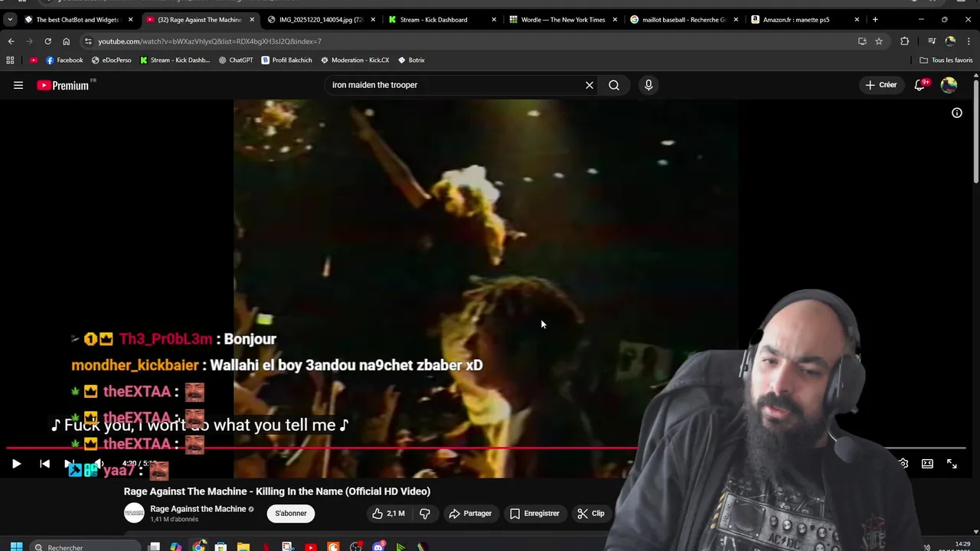Like the video with 2,1 M likes
This screenshot has width=980, height=551.
388,514
